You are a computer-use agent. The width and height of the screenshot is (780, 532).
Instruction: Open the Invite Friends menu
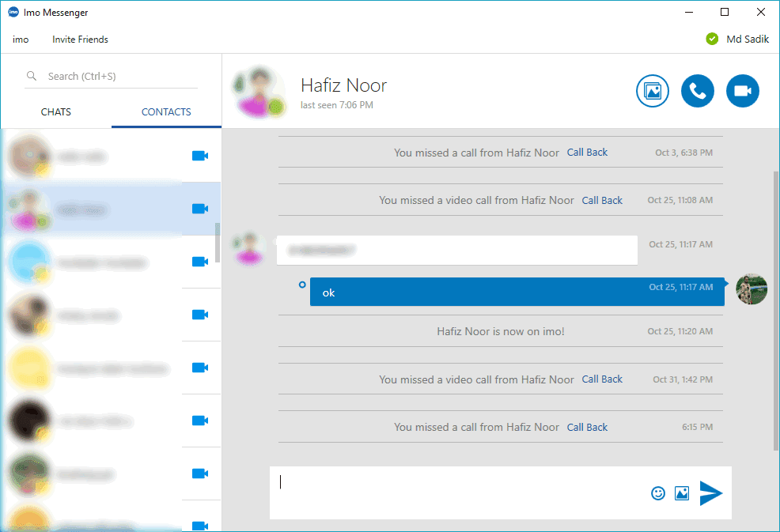click(x=80, y=40)
